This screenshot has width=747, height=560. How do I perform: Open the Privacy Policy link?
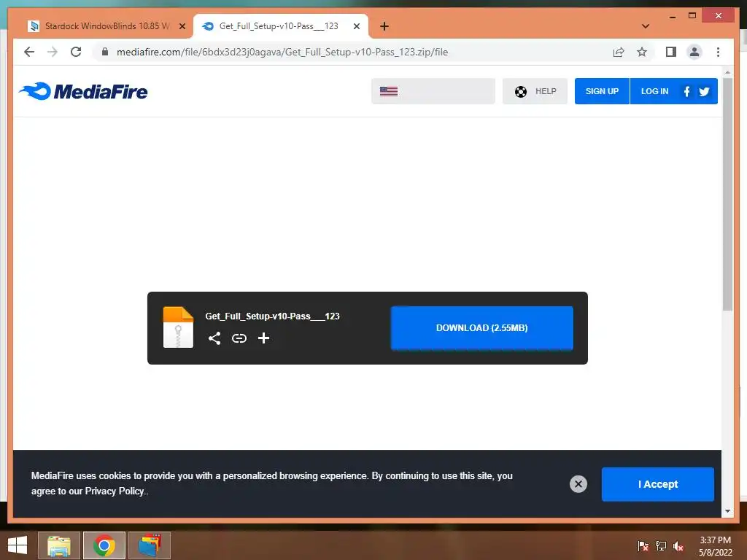point(115,491)
